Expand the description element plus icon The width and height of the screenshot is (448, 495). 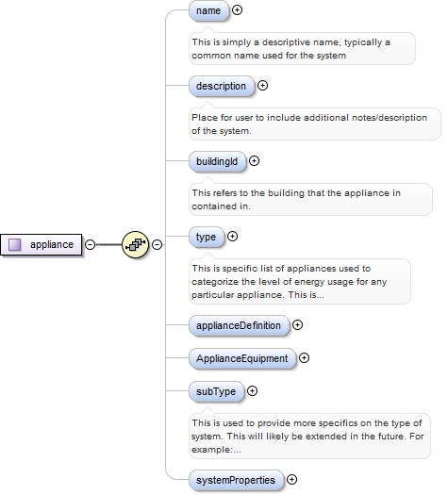tap(262, 85)
